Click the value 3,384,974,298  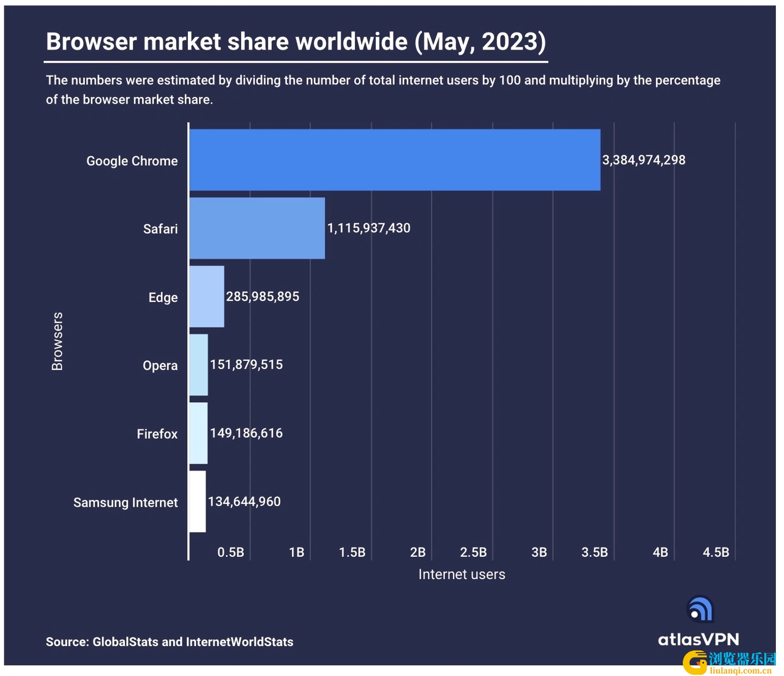[x=644, y=160]
